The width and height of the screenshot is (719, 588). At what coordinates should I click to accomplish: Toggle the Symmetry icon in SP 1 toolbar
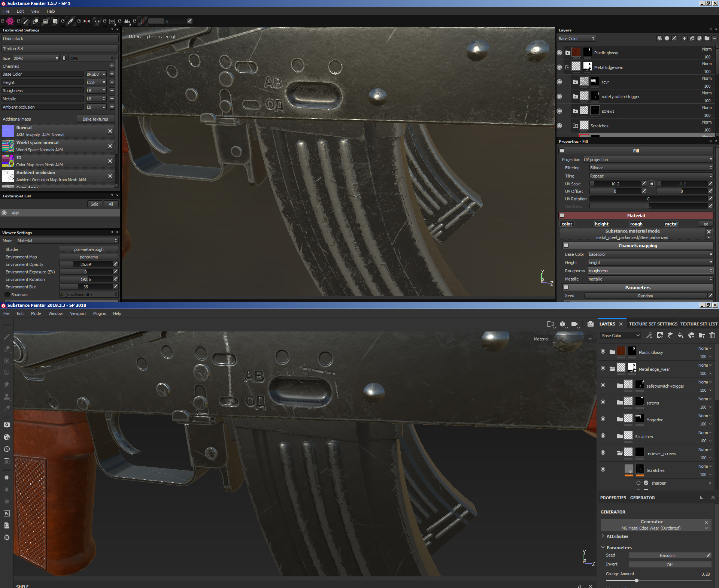point(87,21)
